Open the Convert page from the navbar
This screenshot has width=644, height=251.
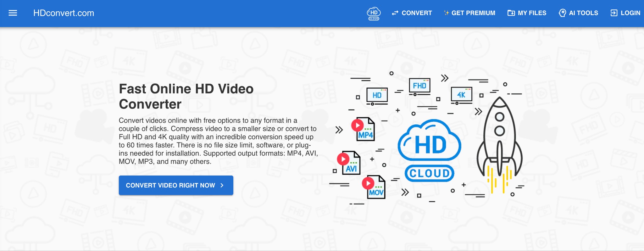point(412,13)
